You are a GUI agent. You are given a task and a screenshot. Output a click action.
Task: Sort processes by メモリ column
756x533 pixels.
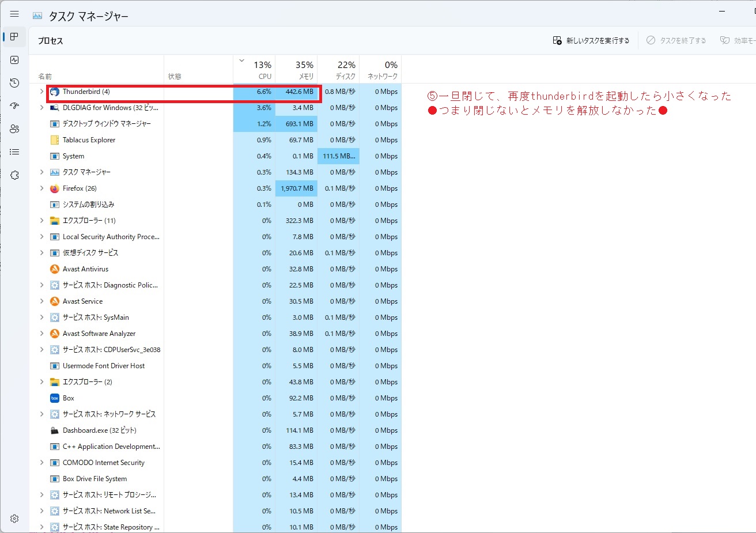296,70
